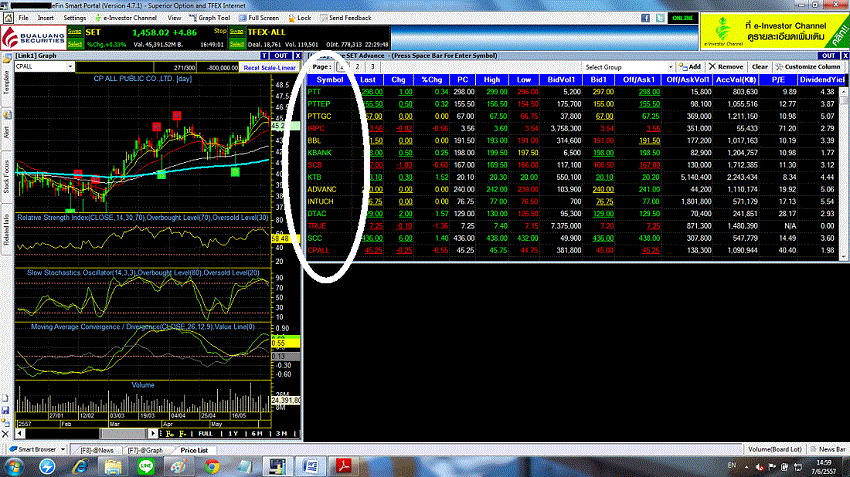Click the chart scroll left arrow
Viewport: 850px width, 477px height.
point(20,434)
